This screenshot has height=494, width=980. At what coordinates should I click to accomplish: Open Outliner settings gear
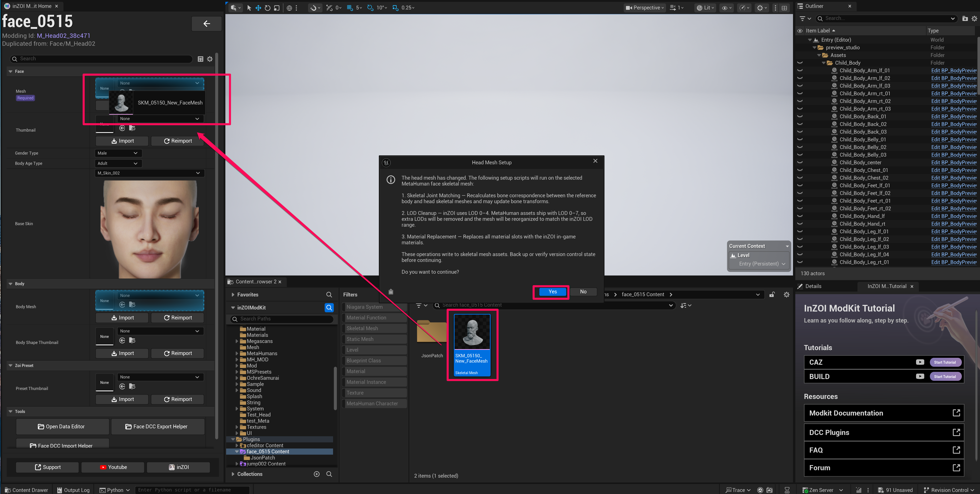tap(974, 18)
